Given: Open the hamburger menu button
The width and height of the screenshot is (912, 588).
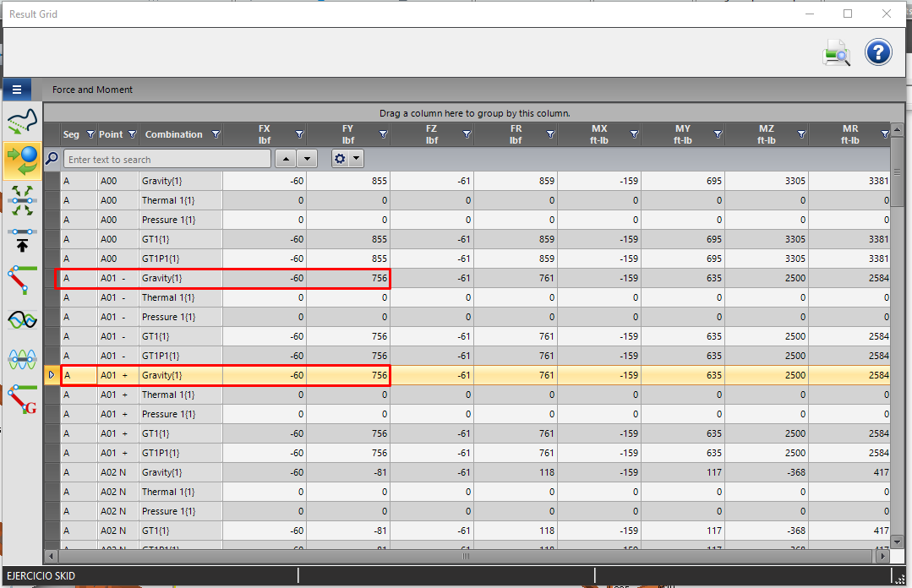Looking at the screenshot, I should 17,90.
